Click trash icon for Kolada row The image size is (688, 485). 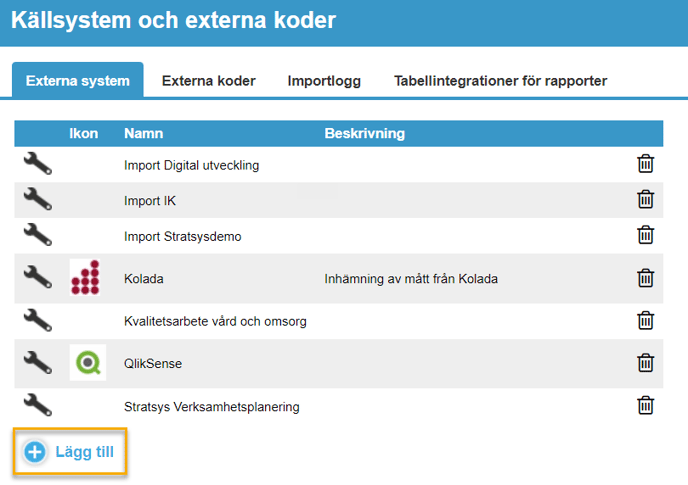pos(646,278)
